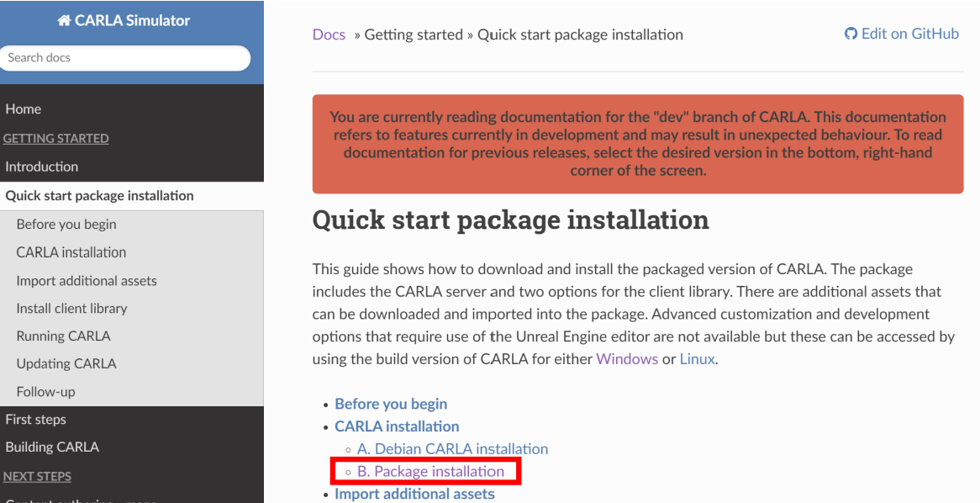Open B. Package installation link

(x=430, y=472)
